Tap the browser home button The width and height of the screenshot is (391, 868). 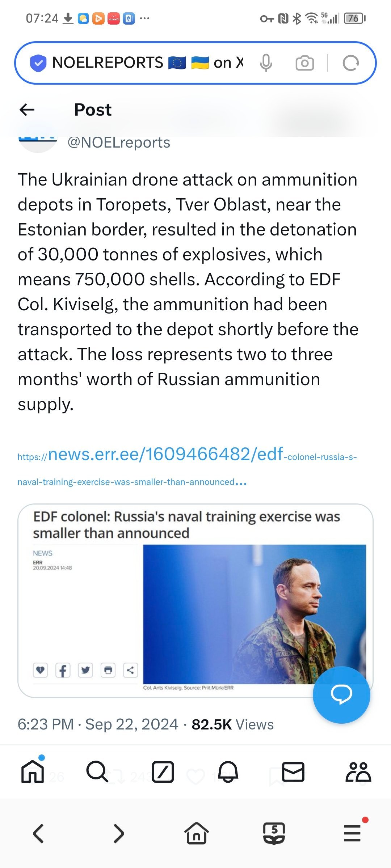coord(196,833)
